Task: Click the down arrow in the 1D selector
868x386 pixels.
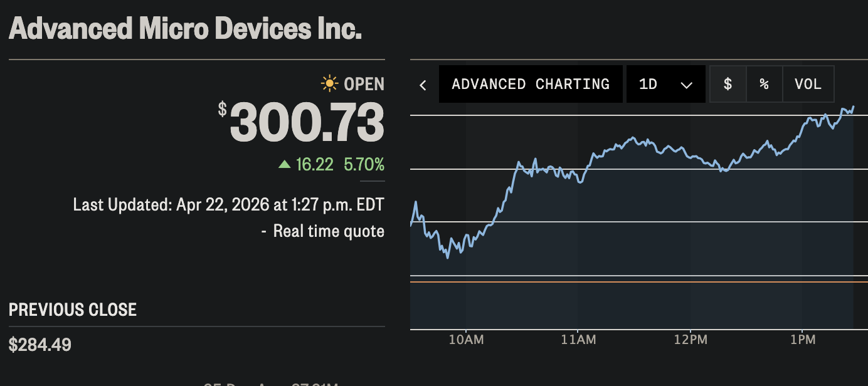Action: click(686, 85)
